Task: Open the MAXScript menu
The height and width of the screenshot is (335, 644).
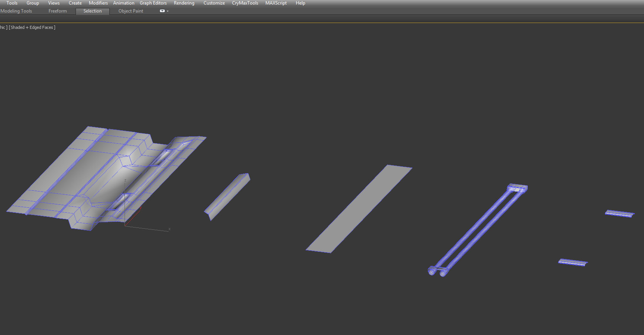Action: [x=276, y=3]
